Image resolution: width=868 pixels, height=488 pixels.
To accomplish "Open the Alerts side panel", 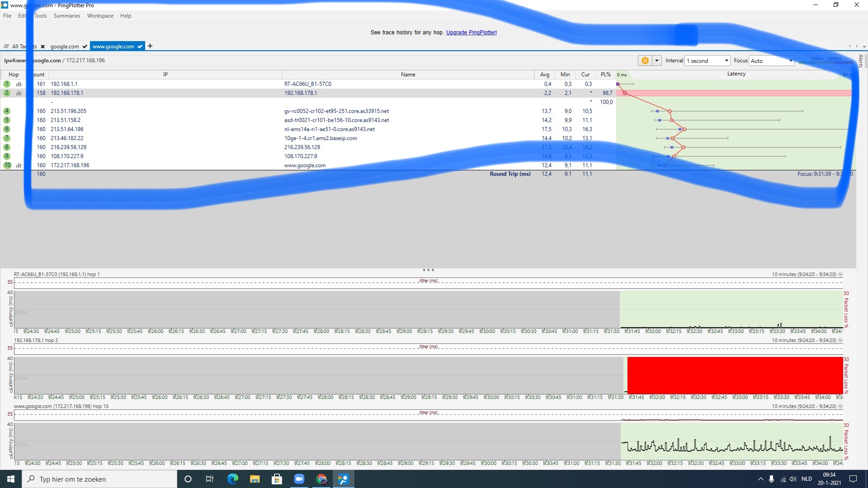I will (x=861, y=61).
